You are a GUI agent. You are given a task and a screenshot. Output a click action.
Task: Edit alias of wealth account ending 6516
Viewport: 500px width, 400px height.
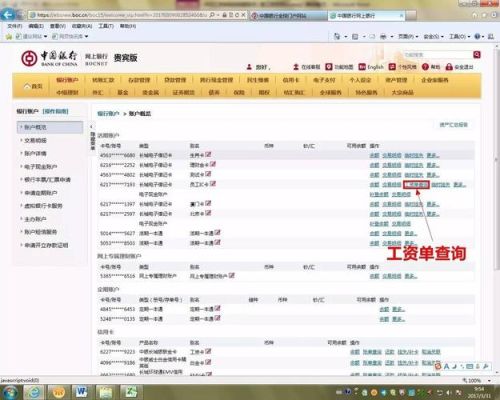232,276
